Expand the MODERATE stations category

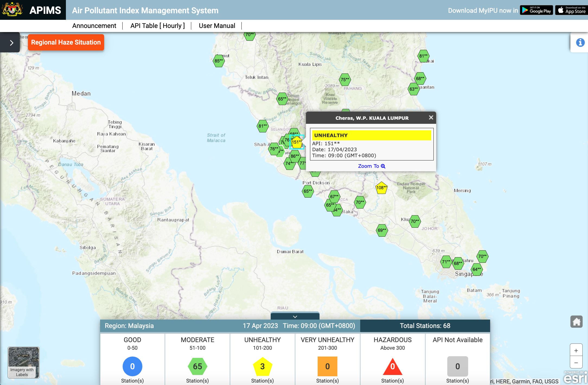[197, 366]
